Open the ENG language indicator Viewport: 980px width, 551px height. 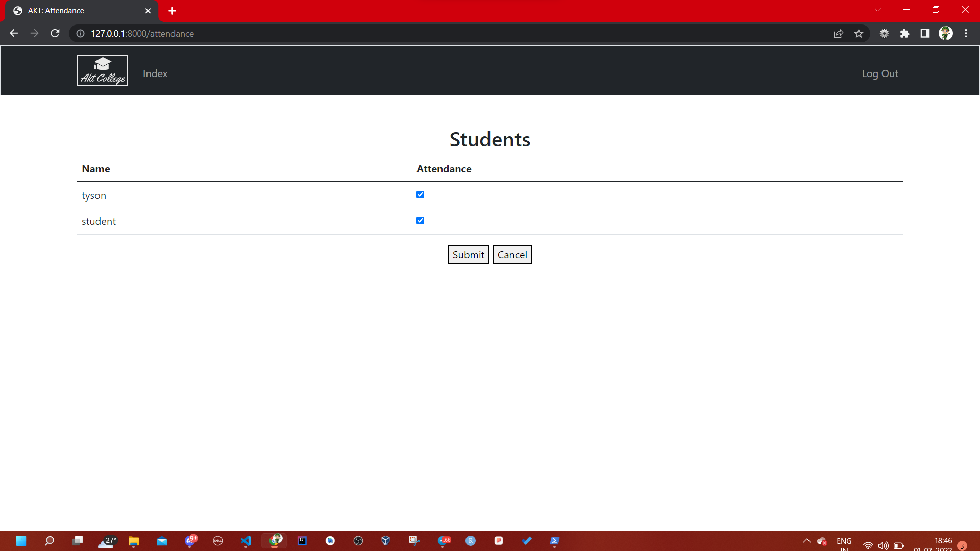click(844, 544)
